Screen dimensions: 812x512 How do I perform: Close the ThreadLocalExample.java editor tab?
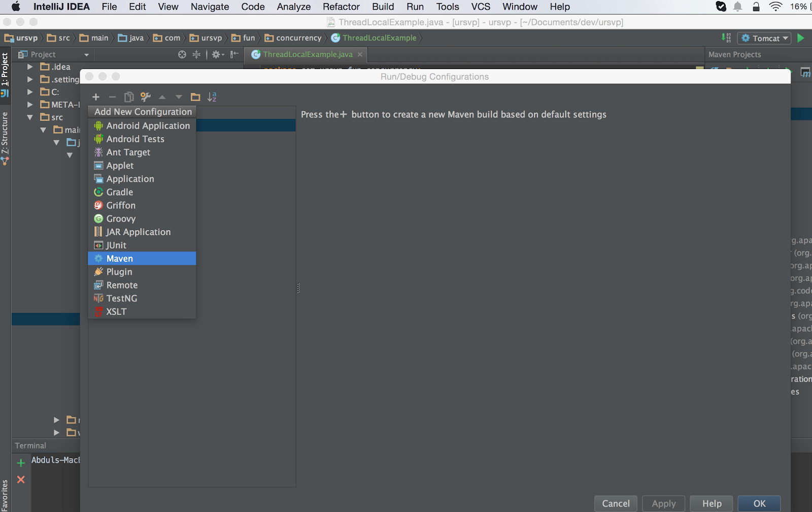pyautogui.click(x=360, y=54)
